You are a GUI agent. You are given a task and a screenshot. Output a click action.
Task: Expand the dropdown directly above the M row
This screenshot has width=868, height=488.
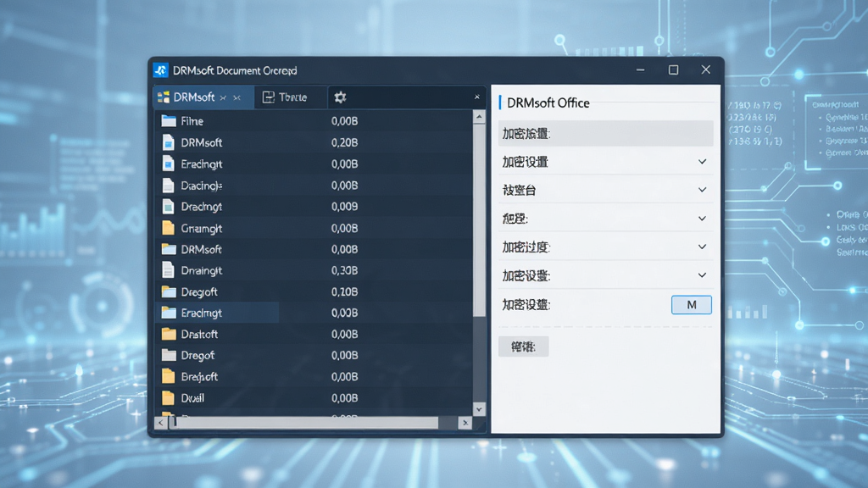click(702, 275)
